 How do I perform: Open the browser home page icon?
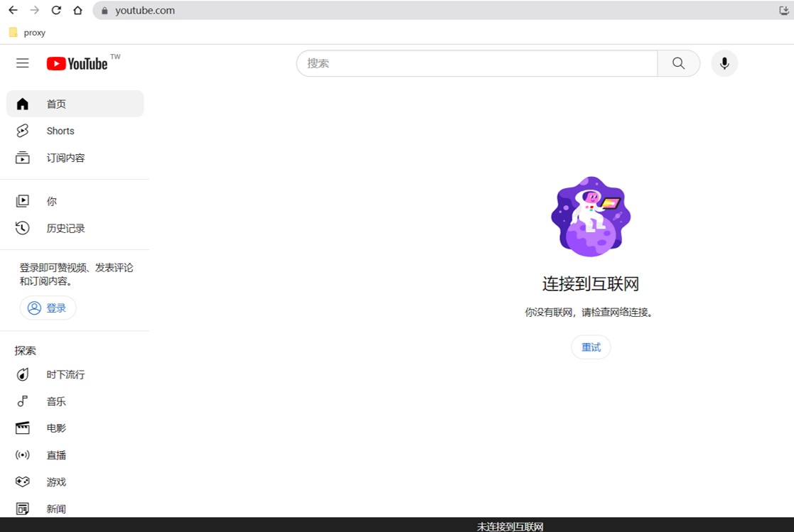(x=77, y=10)
